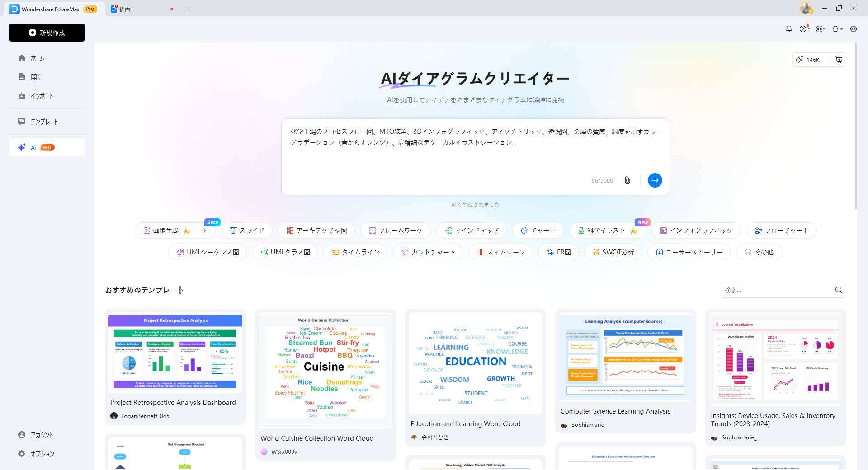Select the マインドマップ diagram type
This screenshot has height=470, width=868.
[471, 230]
